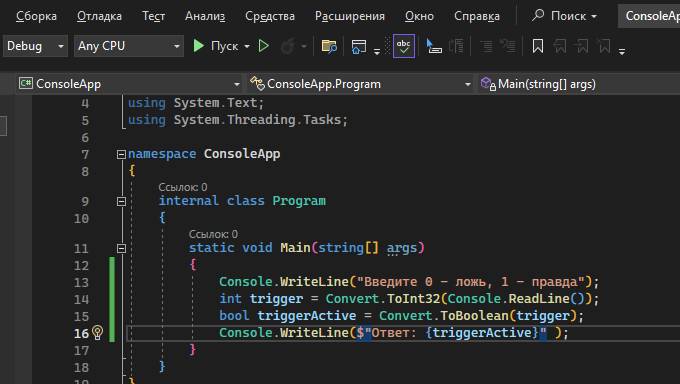Click the cursor-with-line toolbar icon

(x=433, y=46)
